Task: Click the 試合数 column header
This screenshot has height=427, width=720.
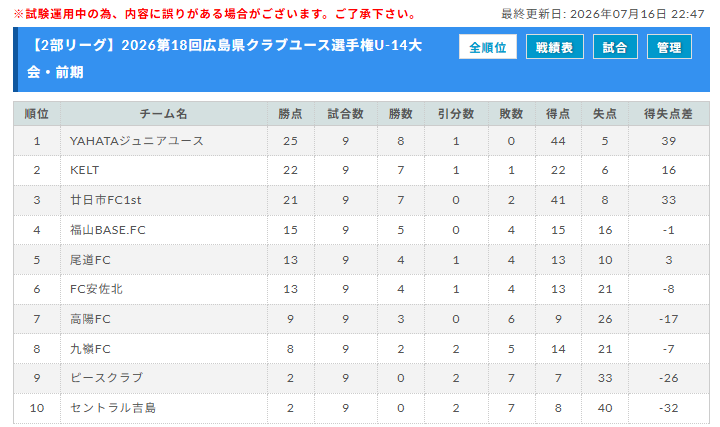Action: click(346, 114)
